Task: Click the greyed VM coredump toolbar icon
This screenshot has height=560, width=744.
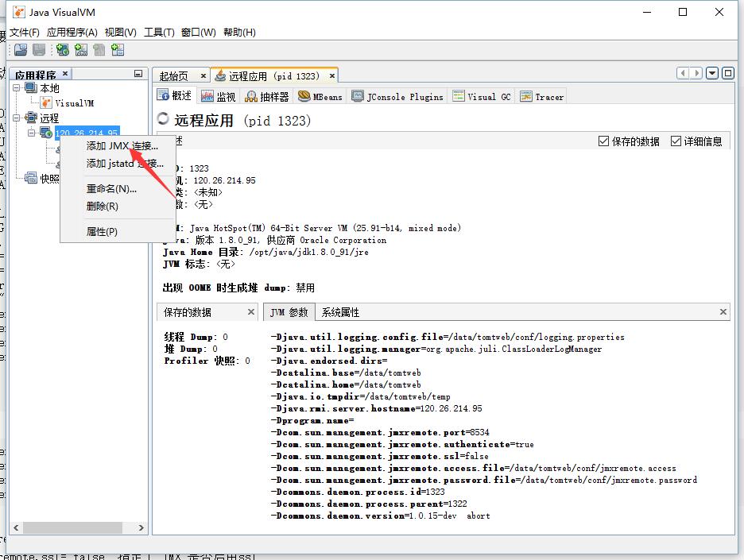Action: tap(99, 49)
